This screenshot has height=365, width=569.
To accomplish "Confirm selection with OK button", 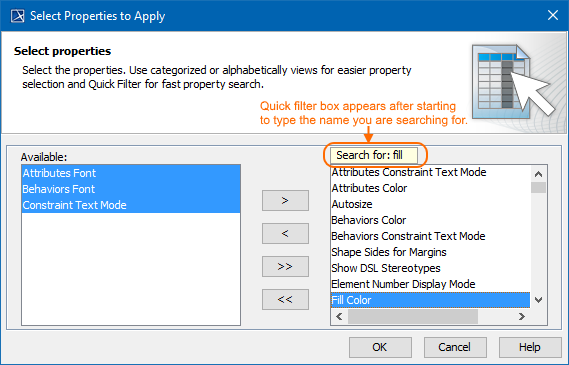I will pos(380,347).
